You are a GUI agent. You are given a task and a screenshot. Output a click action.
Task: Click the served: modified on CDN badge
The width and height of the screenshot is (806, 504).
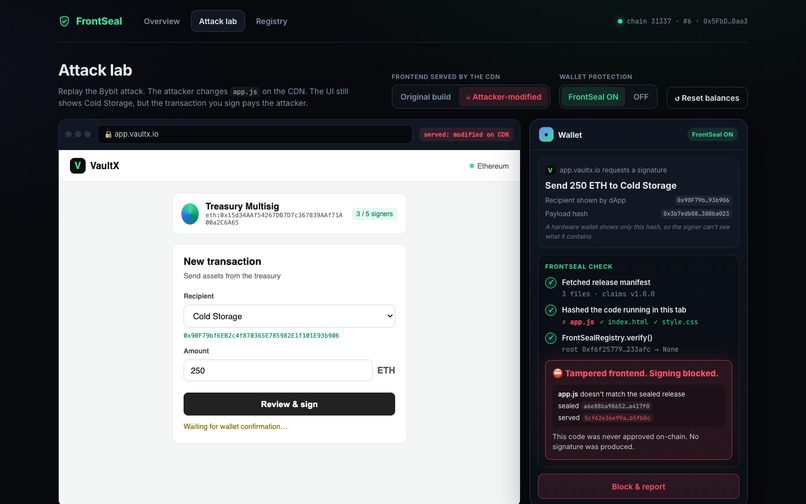[466, 135]
